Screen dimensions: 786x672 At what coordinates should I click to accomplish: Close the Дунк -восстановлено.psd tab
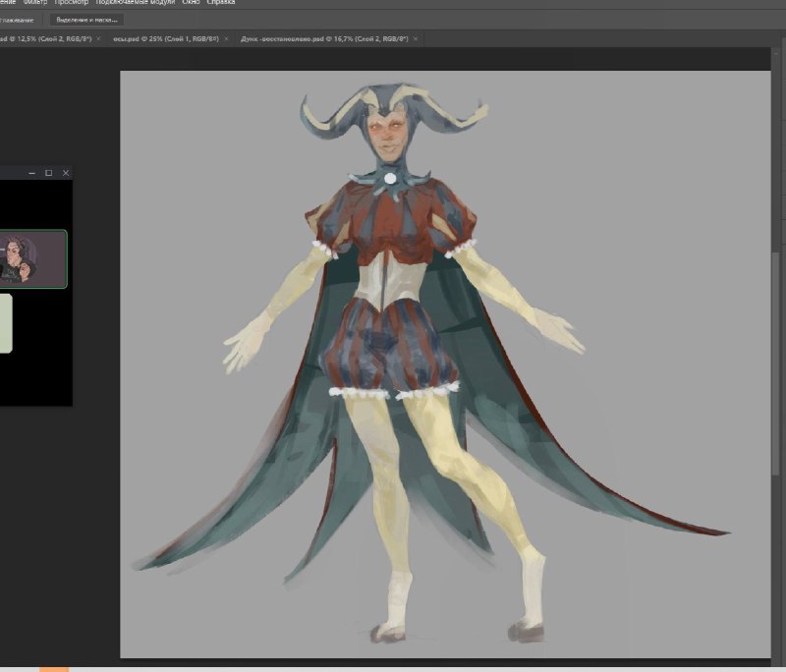[x=416, y=38]
